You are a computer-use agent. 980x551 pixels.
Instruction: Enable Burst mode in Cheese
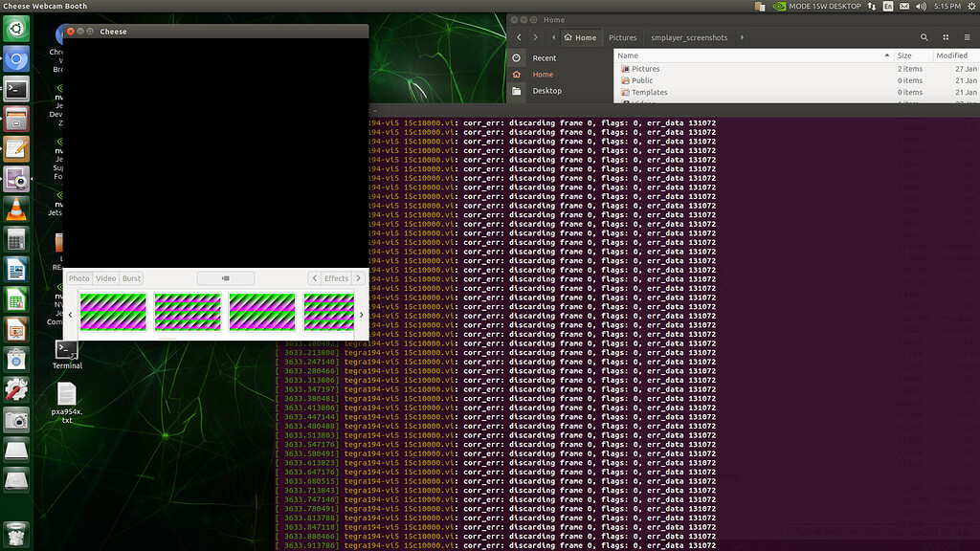131,278
